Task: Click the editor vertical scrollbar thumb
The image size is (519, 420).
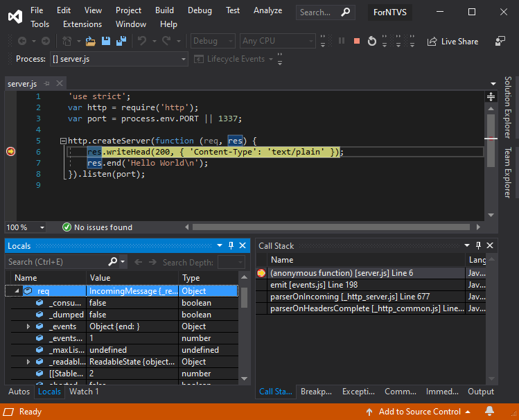Action: (x=491, y=141)
